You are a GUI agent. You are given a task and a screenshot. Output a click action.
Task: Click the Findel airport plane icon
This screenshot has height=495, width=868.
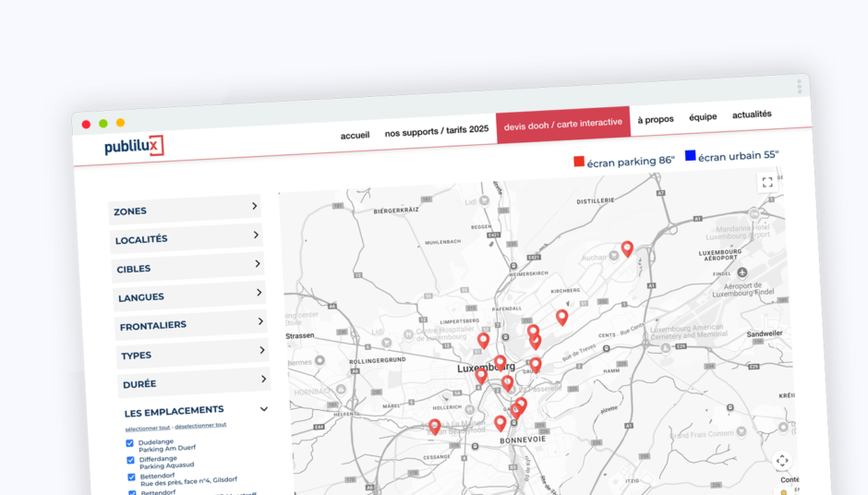click(x=742, y=272)
